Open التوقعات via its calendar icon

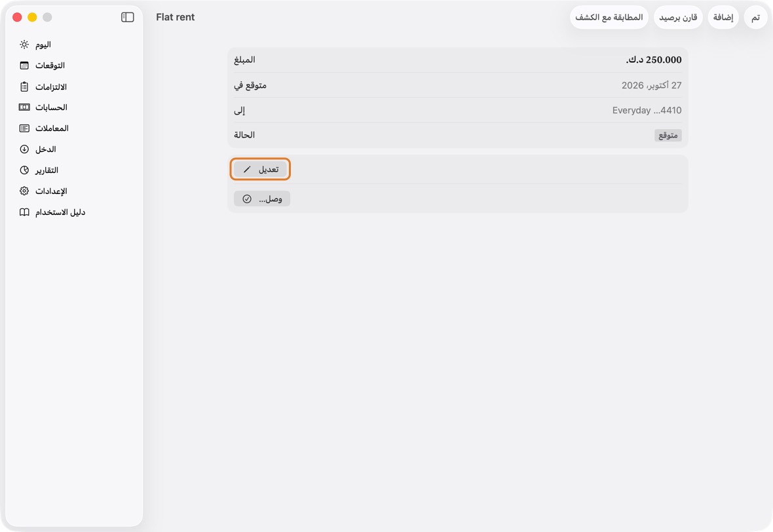(x=24, y=66)
